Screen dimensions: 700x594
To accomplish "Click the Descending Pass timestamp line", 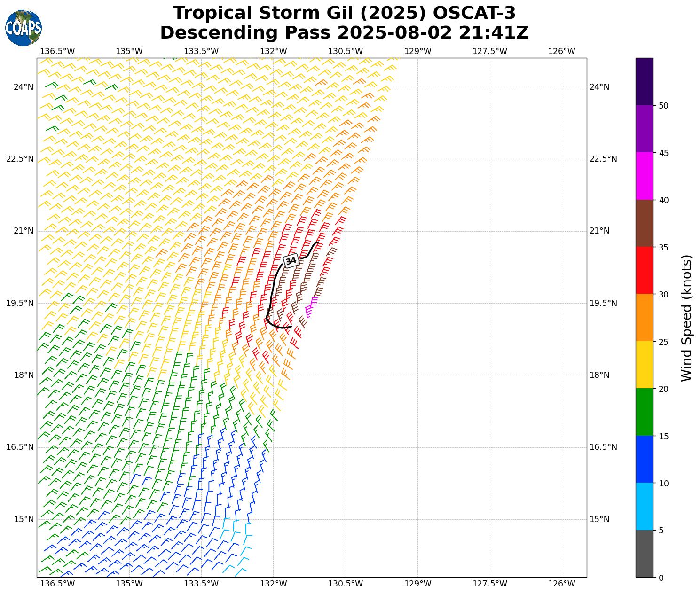I will click(x=344, y=33).
